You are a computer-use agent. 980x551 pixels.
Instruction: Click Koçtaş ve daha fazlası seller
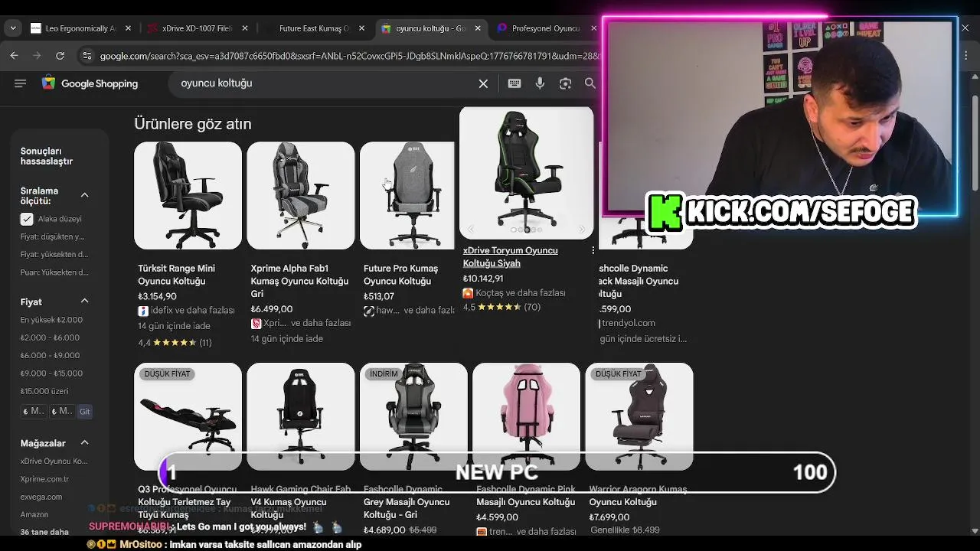click(x=520, y=293)
